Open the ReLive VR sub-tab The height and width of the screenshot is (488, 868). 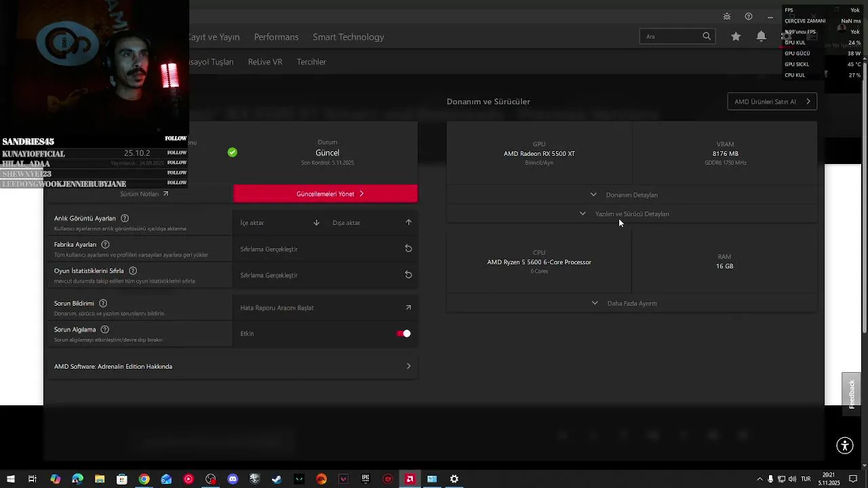click(x=265, y=62)
